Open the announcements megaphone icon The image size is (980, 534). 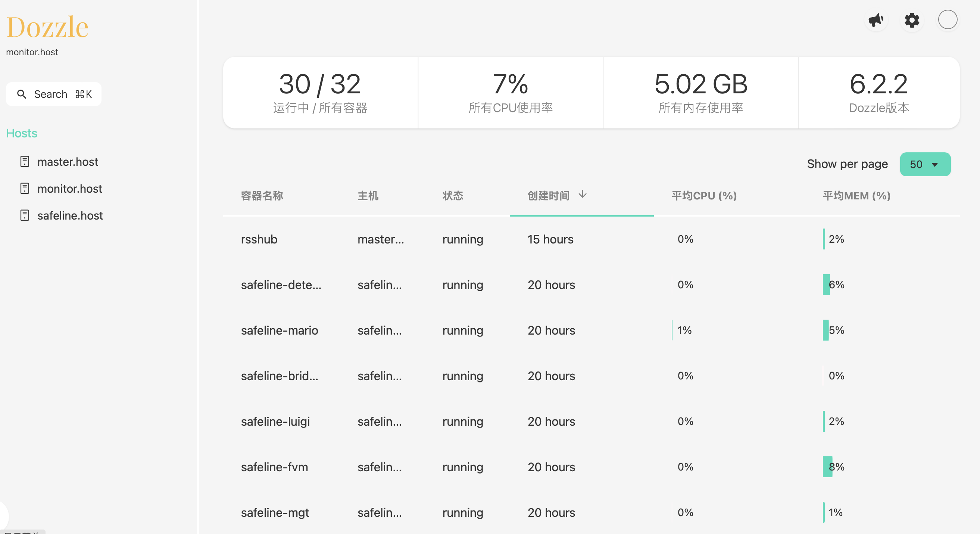[876, 20]
